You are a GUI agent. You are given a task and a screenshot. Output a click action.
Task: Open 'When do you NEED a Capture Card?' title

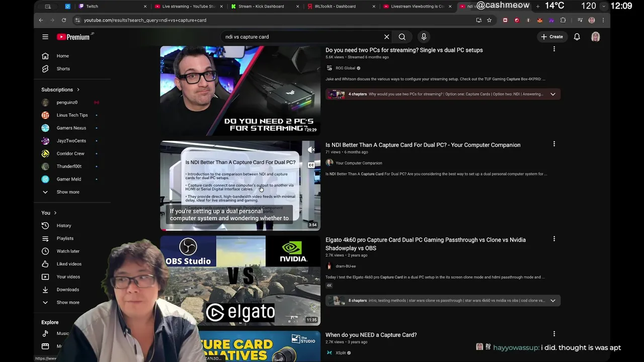371,335
